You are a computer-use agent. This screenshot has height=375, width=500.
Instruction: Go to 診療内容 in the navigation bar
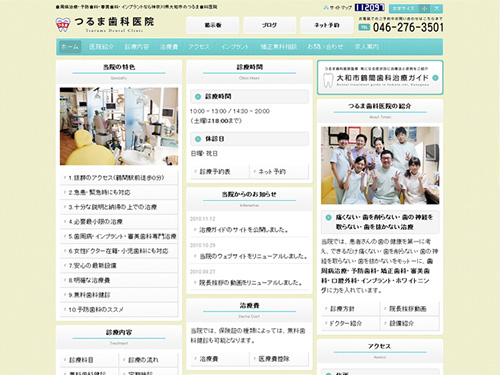click(x=136, y=47)
